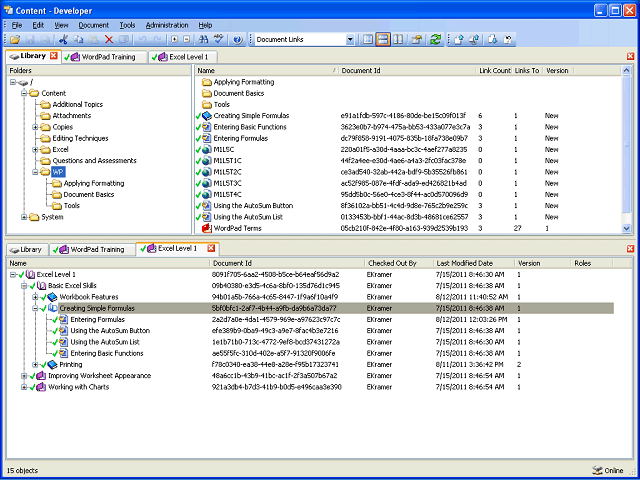This screenshot has height=480, width=640.
Task: Select Questions and Assessments folder
Action: coord(94,161)
